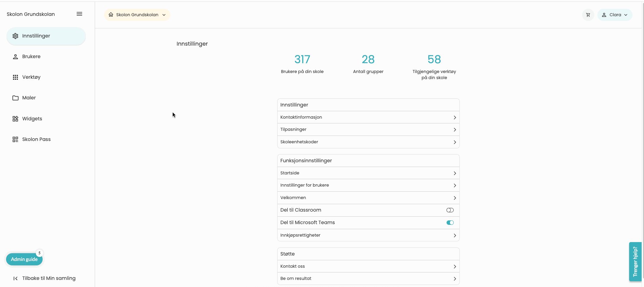Open the Velkommen settings row
The image size is (644, 287).
(368, 198)
